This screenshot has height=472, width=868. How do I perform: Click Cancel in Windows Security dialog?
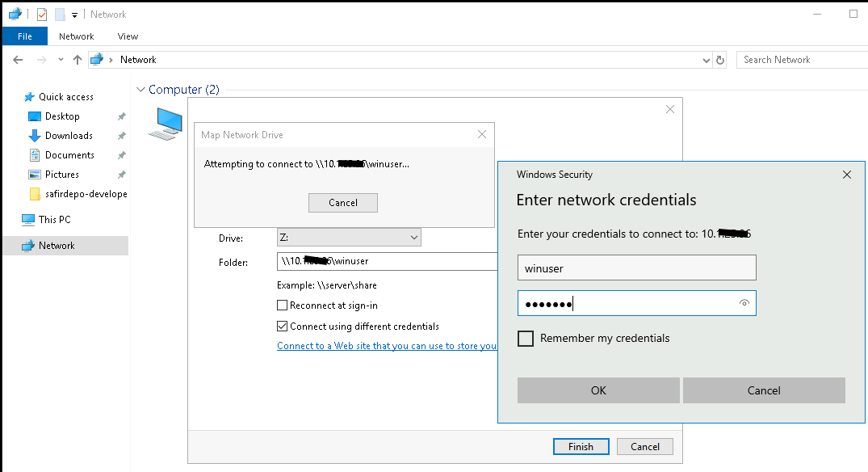764,390
